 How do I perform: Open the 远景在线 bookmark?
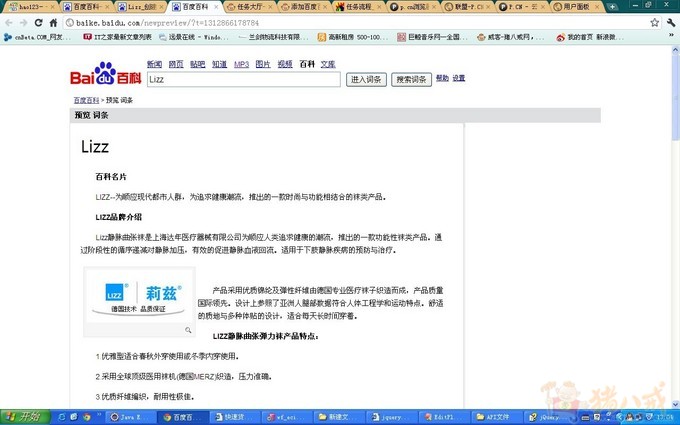(x=194, y=37)
